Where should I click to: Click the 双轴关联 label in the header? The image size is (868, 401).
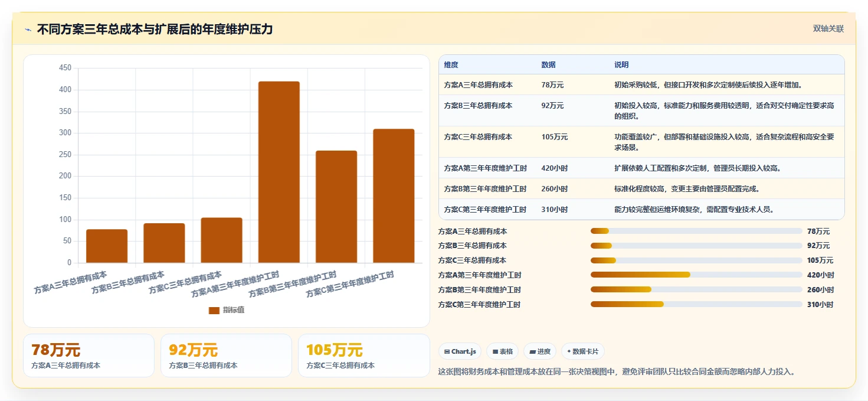coord(828,28)
